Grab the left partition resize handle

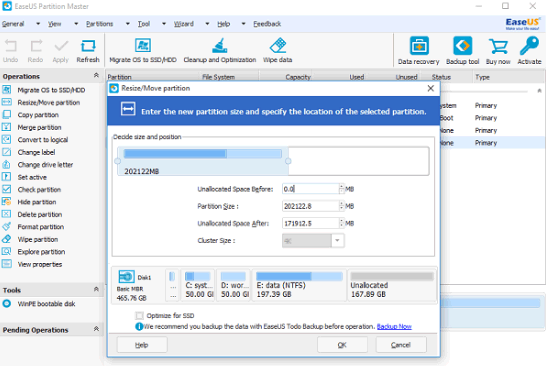pyautogui.click(x=118, y=161)
